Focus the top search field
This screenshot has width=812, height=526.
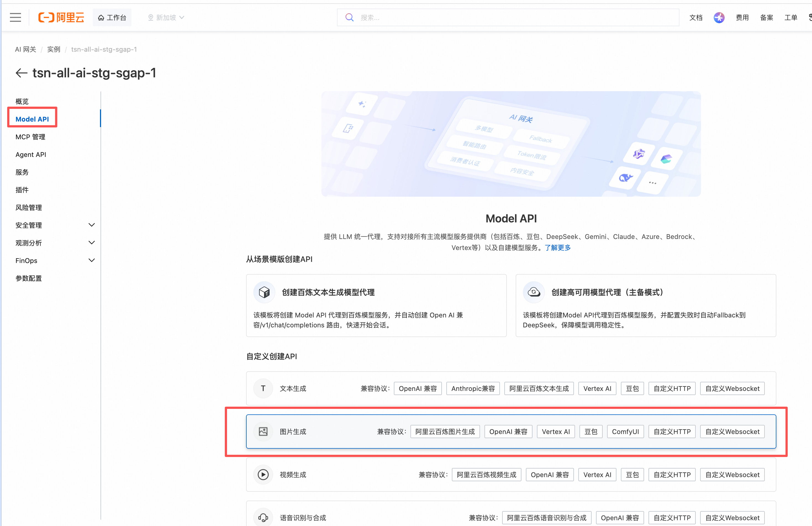(508, 17)
